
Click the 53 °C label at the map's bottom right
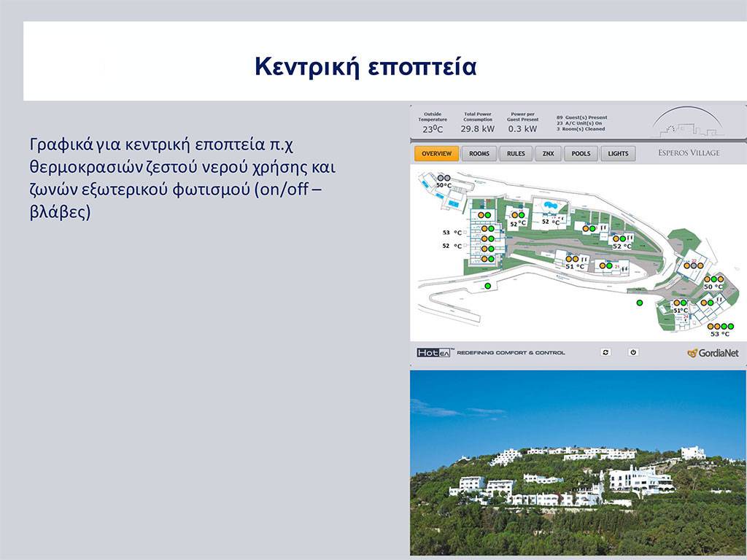click(719, 334)
